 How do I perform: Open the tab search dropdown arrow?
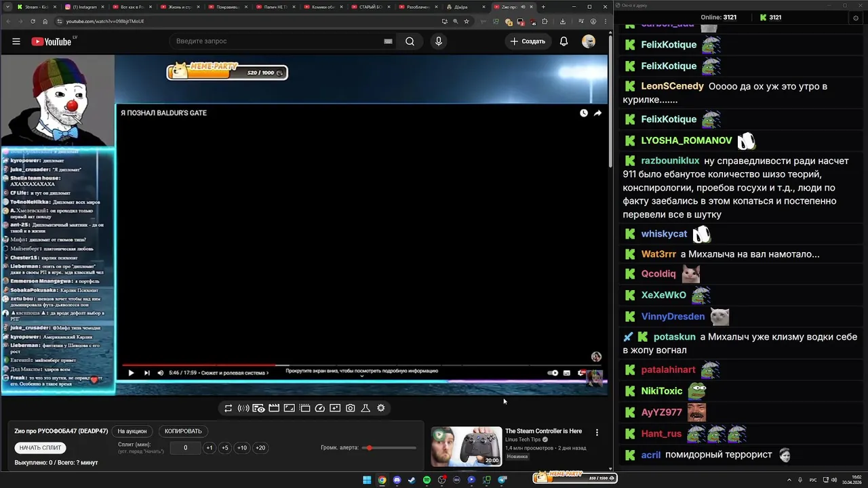6,7
